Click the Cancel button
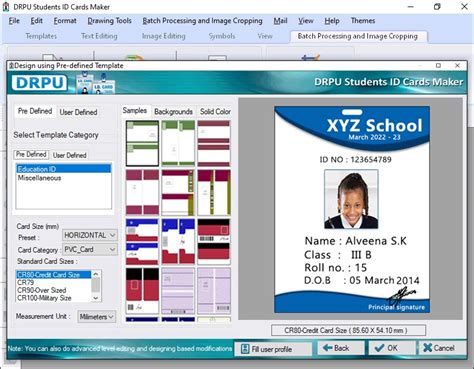The image size is (474, 369). point(443,348)
